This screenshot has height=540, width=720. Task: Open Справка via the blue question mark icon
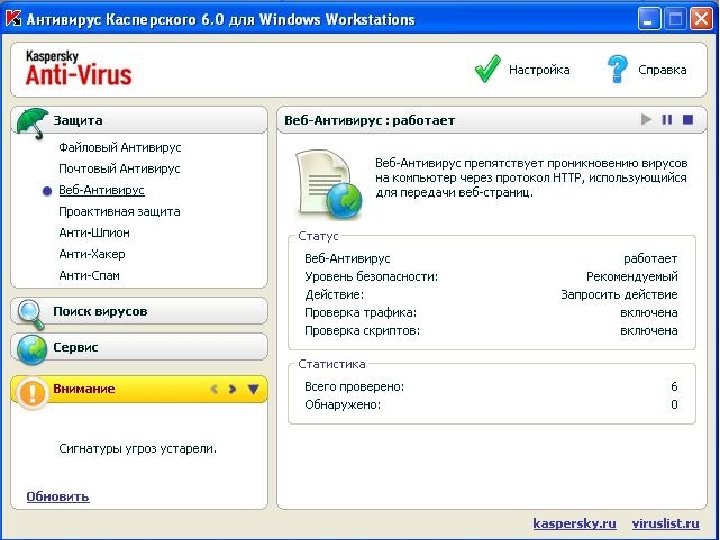point(617,69)
